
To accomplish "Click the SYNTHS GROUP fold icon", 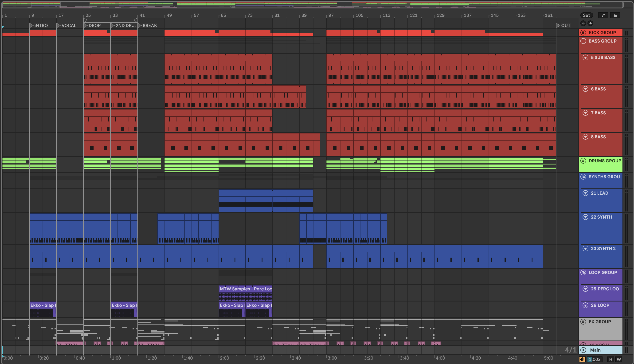I will point(583,177).
